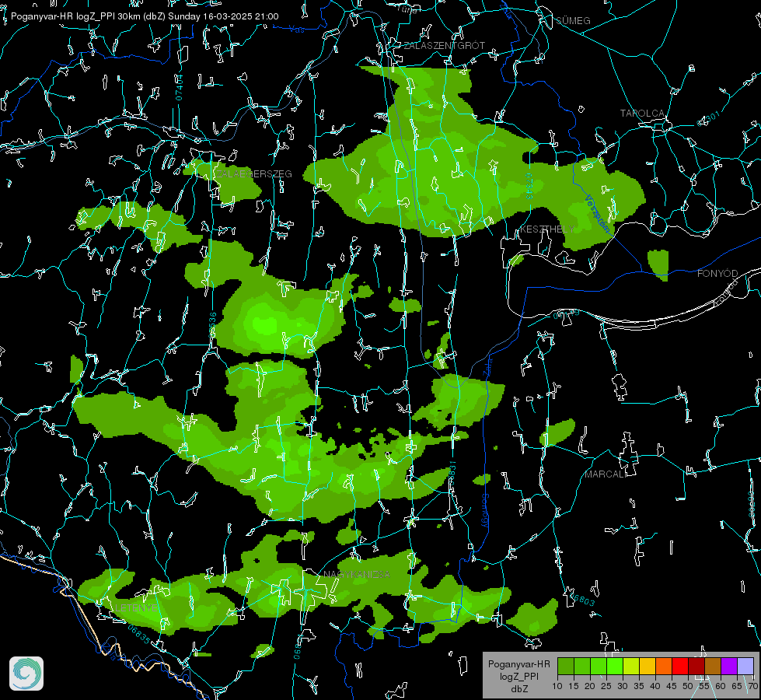Click the road number 06835 label
Viewport: 761px width, 700px height.
click(139, 634)
